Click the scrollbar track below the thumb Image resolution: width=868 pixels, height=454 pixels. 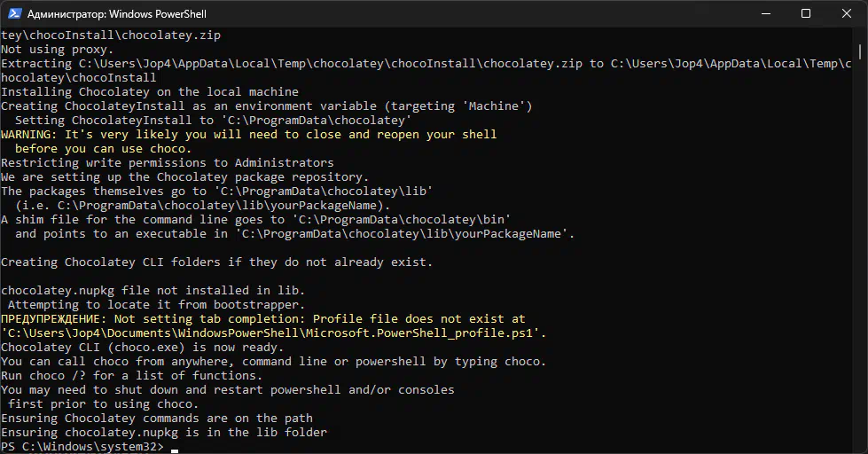pos(860,254)
